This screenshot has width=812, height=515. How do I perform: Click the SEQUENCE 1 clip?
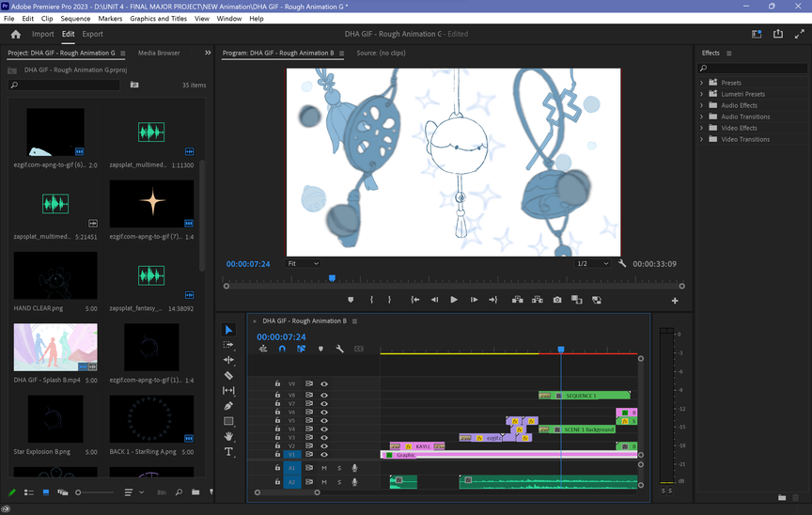click(x=585, y=396)
